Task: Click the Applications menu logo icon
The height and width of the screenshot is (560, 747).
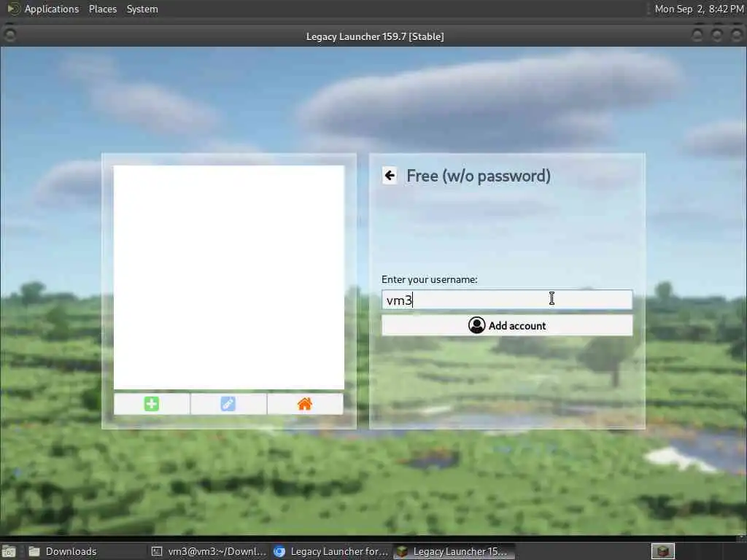Action: point(14,9)
